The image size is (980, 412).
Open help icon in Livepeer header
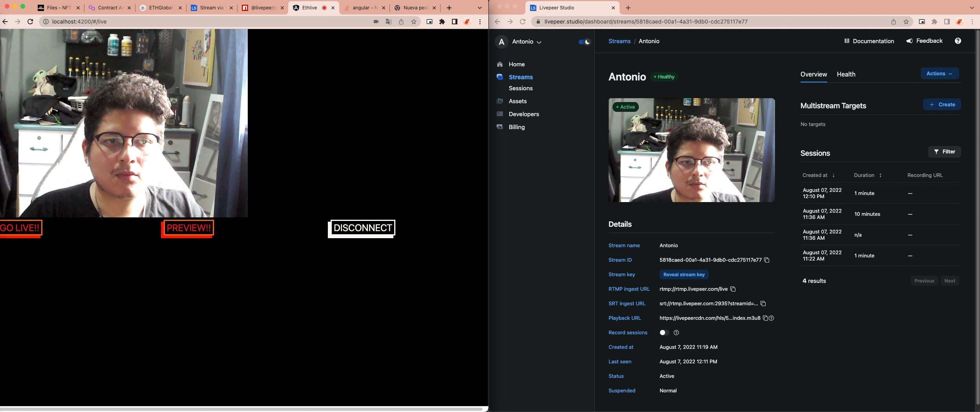tap(958, 41)
